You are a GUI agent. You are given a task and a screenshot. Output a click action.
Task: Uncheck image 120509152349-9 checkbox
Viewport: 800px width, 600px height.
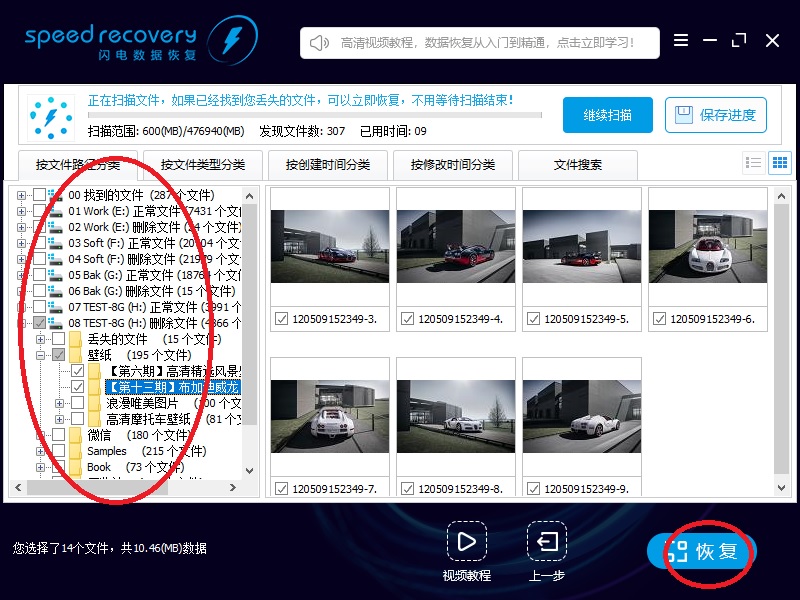click(x=533, y=489)
